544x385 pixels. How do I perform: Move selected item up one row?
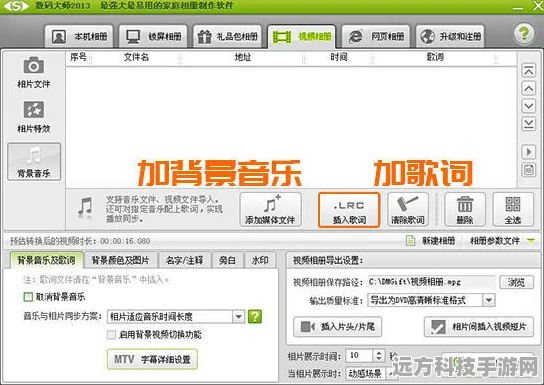coord(528,88)
